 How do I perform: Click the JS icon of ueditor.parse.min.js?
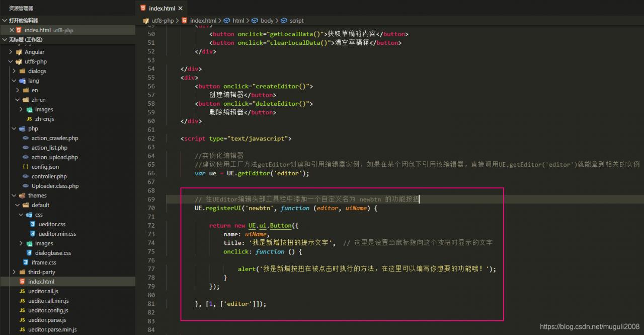[x=22, y=329]
